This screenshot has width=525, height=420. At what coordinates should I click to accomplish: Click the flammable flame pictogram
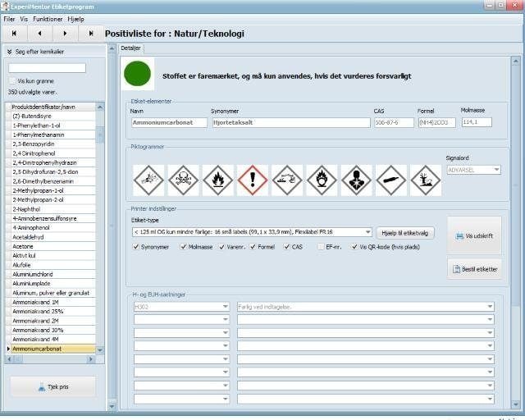click(x=217, y=180)
